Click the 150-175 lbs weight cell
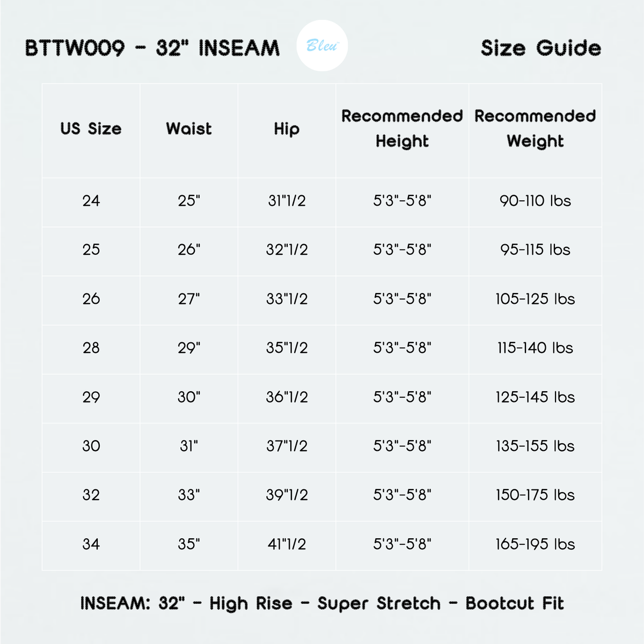The width and height of the screenshot is (644, 644). coord(535,495)
